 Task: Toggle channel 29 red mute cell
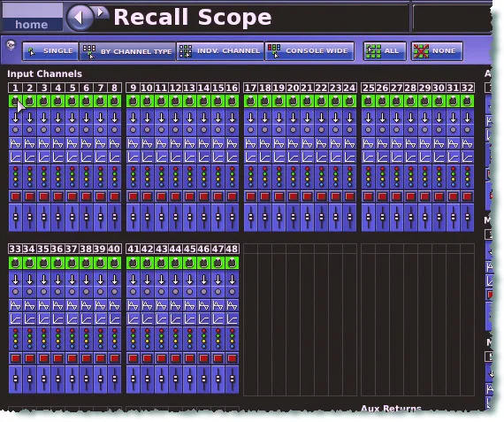425,196
